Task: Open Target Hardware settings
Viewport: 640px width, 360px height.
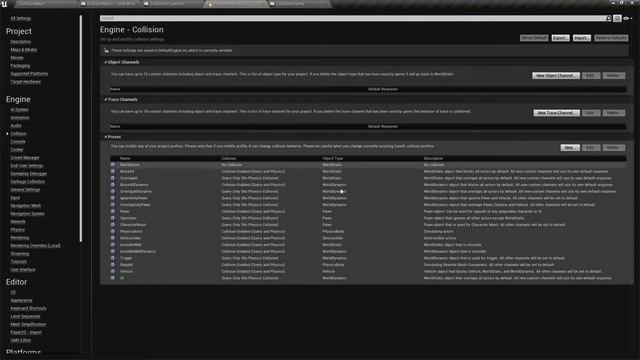Action: tap(25, 82)
